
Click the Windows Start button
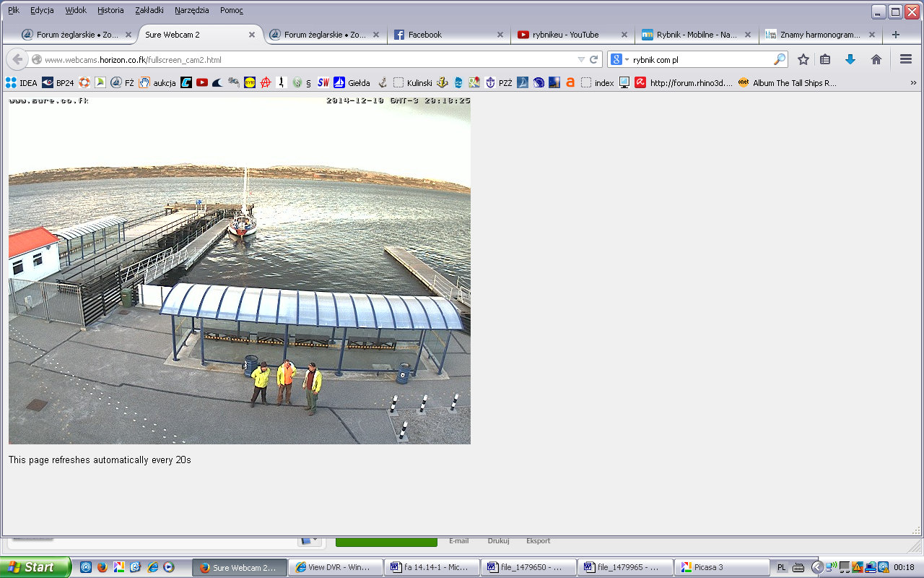[x=35, y=567]
